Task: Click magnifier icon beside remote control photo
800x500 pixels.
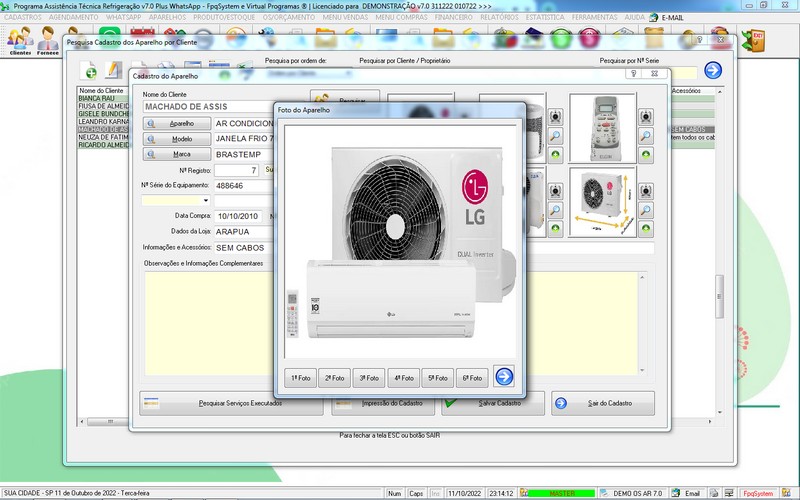Action: click(x=645, y=136)
